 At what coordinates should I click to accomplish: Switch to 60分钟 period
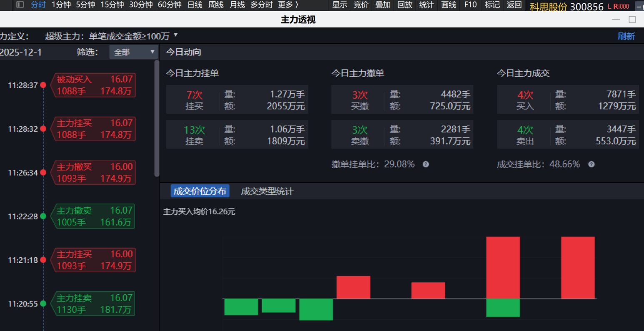pos(170,5)
